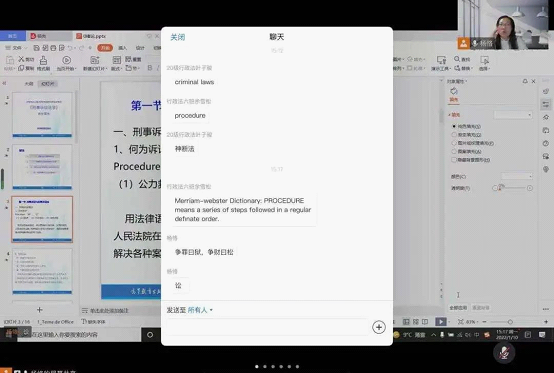Click the transparency slider handle
The height and width of the screenshot is (373, 554).
(x=501, y=187)
